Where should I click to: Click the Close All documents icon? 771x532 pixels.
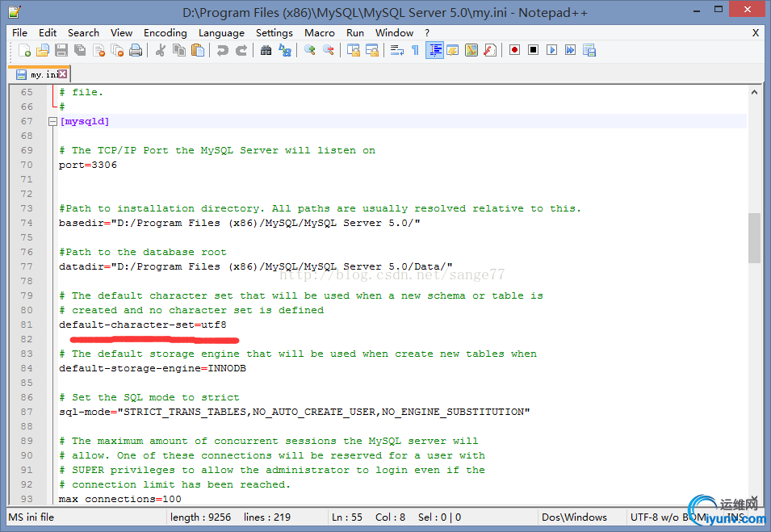pyautogui.click(x=117, y=50)
